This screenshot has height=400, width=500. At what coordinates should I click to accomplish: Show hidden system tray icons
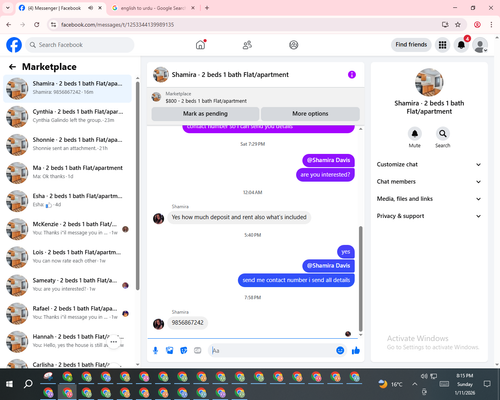(x=414, y=384)
